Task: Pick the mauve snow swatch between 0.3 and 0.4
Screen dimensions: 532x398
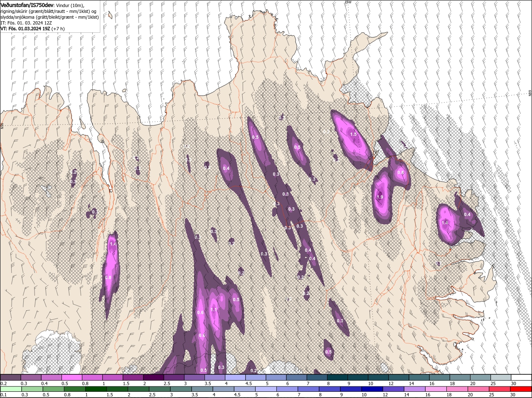Action: click(x=31, y=378)
